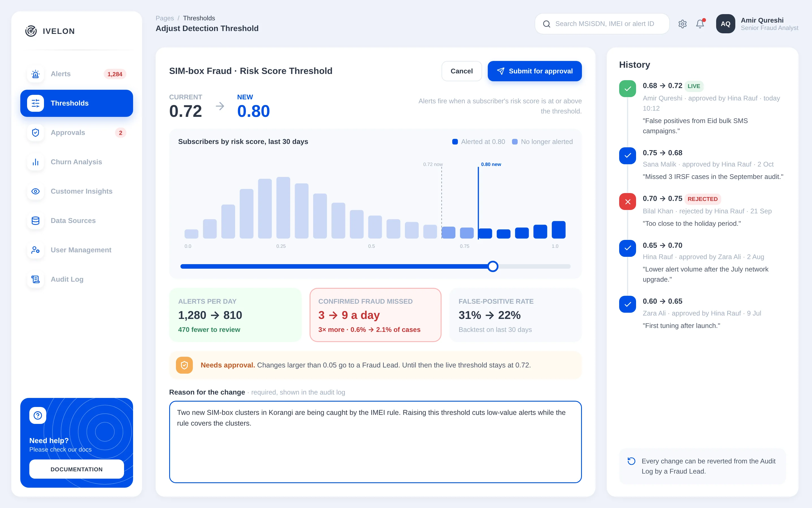
Task: Click the orange shield Needs approval icon
Action: [184, 365]
